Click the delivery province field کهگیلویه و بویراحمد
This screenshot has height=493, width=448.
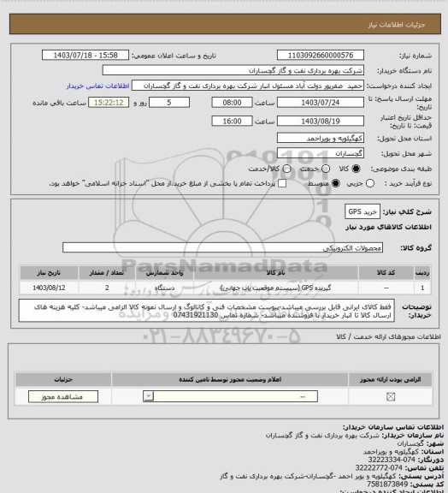pos(321,138)
